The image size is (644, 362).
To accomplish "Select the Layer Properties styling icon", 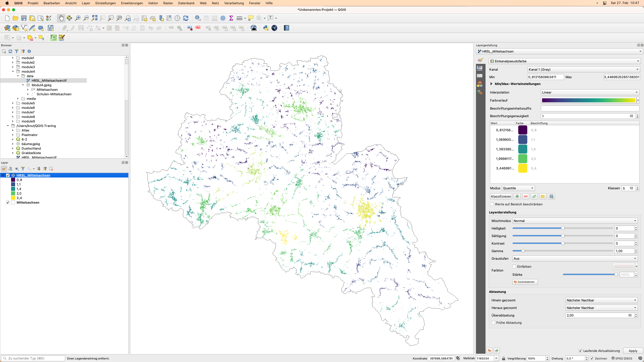I will pos(480,61).
